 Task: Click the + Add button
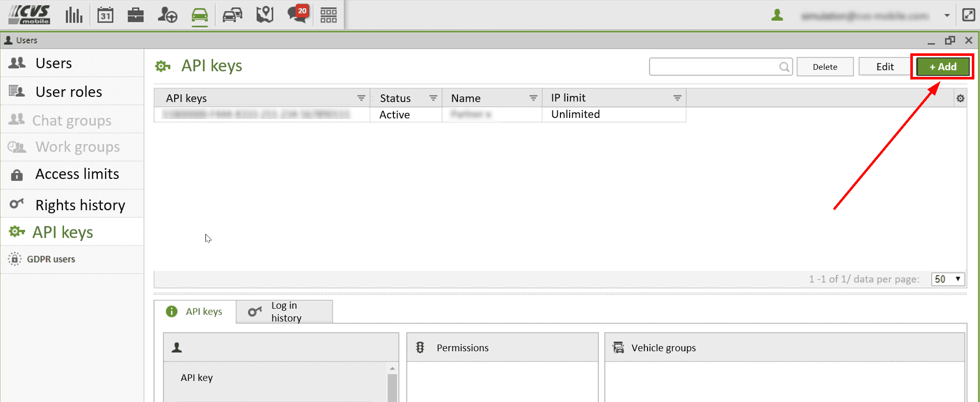point(943,67)
